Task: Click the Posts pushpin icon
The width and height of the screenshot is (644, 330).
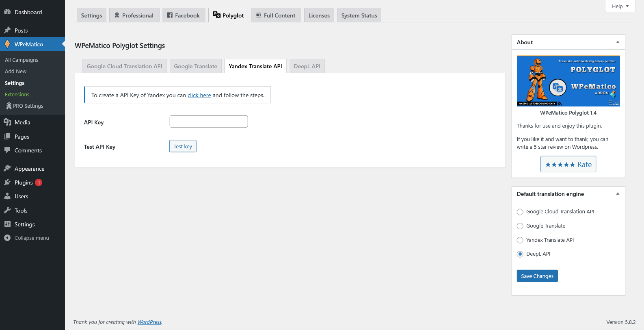Action: click(7, 30)
